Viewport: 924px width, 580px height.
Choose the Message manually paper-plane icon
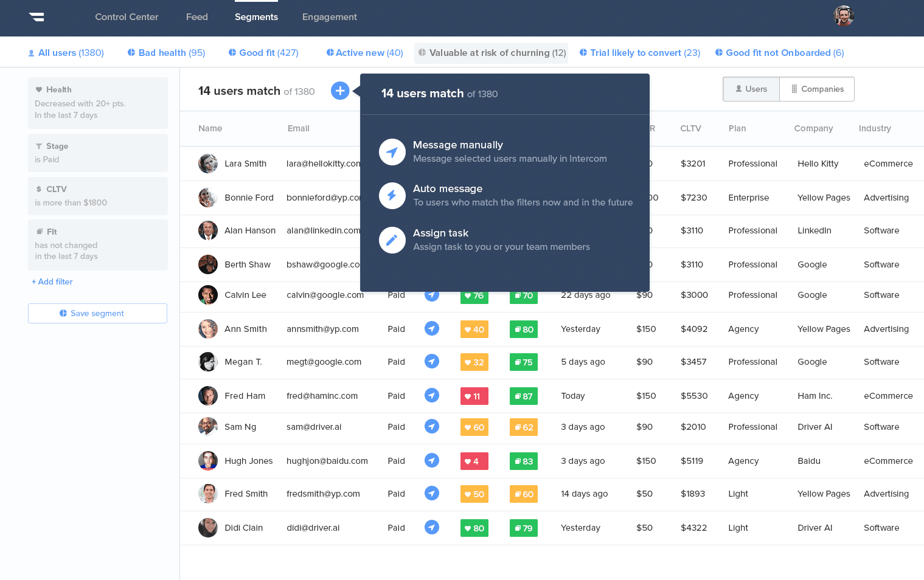[392, 152]
